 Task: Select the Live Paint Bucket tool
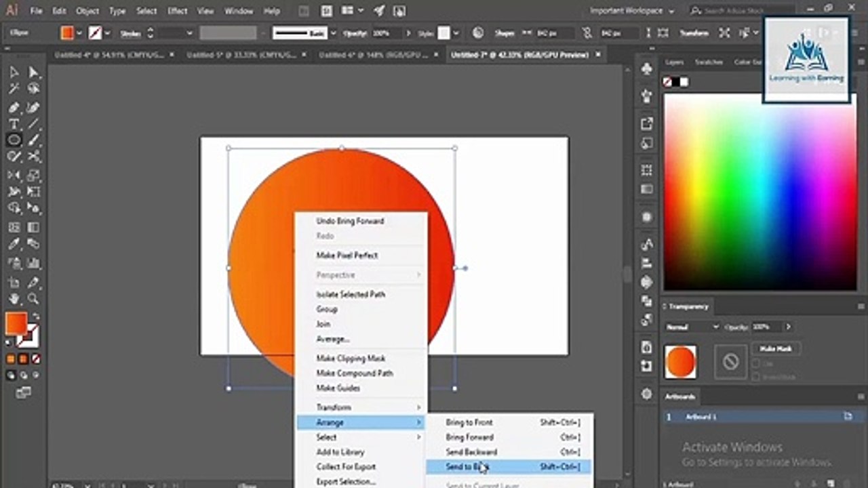point(33,208)
